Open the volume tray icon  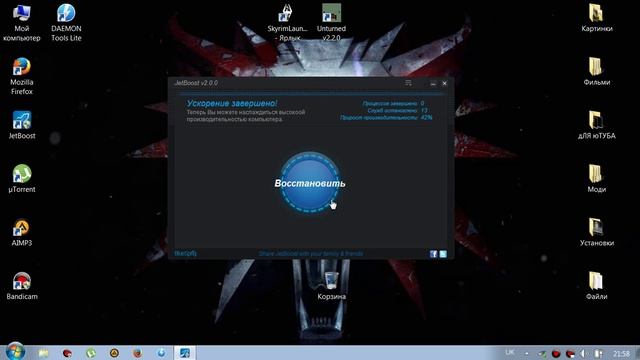click(x=584, y=353)
